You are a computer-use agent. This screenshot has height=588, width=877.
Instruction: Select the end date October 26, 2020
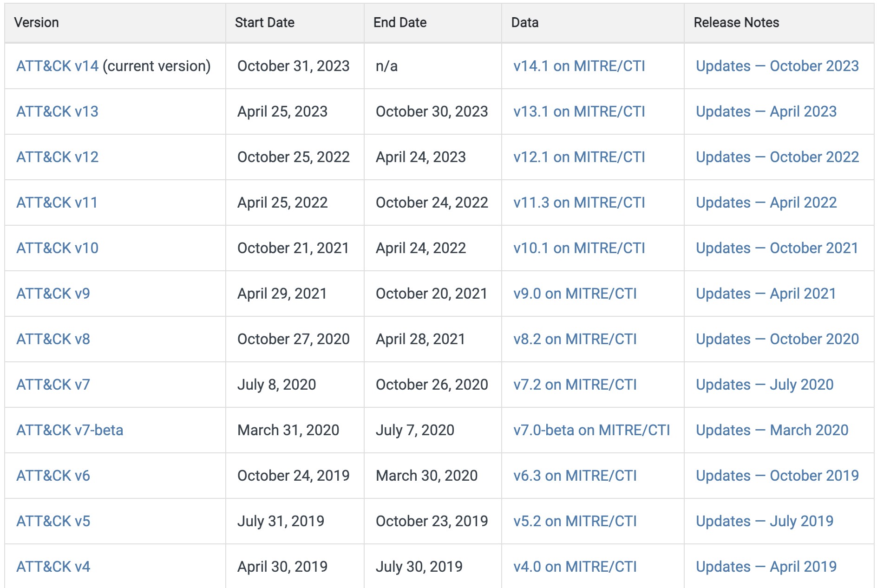432,385
